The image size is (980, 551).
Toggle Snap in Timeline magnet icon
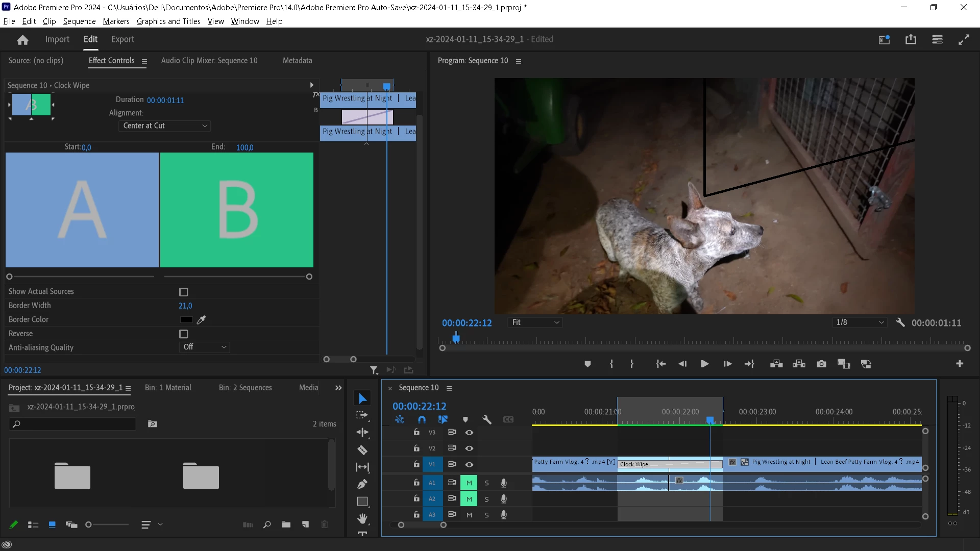point(422,419)
